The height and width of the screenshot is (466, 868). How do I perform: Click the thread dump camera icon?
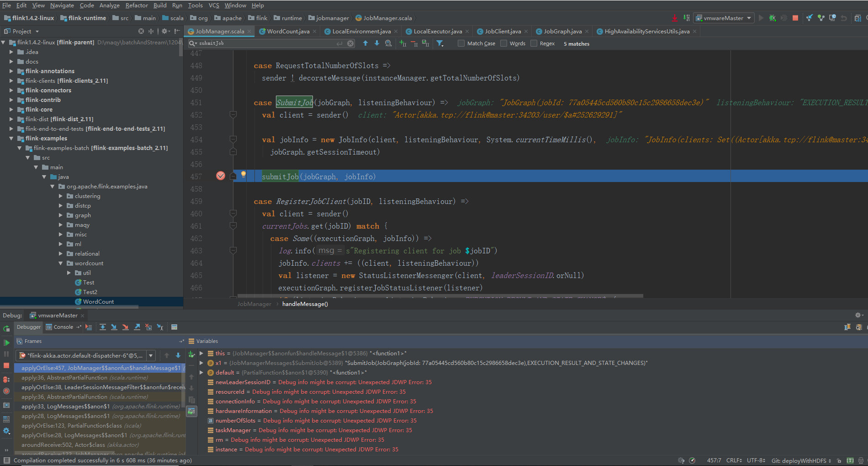6,405
